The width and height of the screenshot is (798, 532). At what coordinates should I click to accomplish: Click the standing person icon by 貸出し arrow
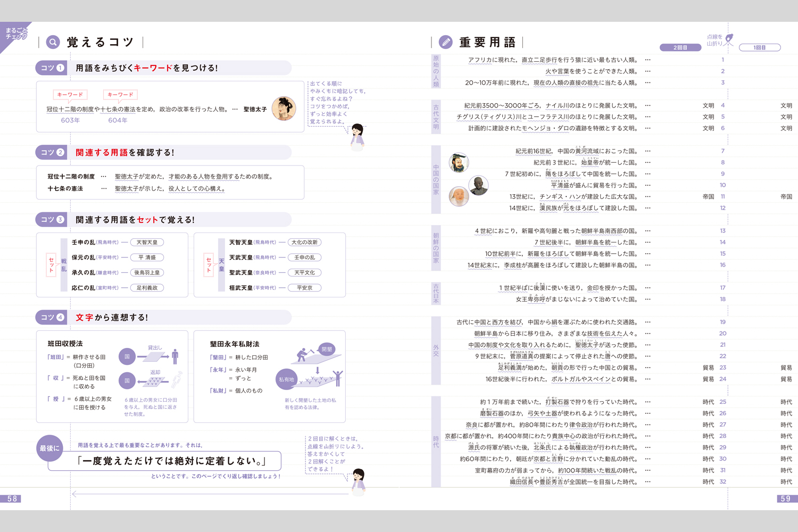(x=175, y=356)
